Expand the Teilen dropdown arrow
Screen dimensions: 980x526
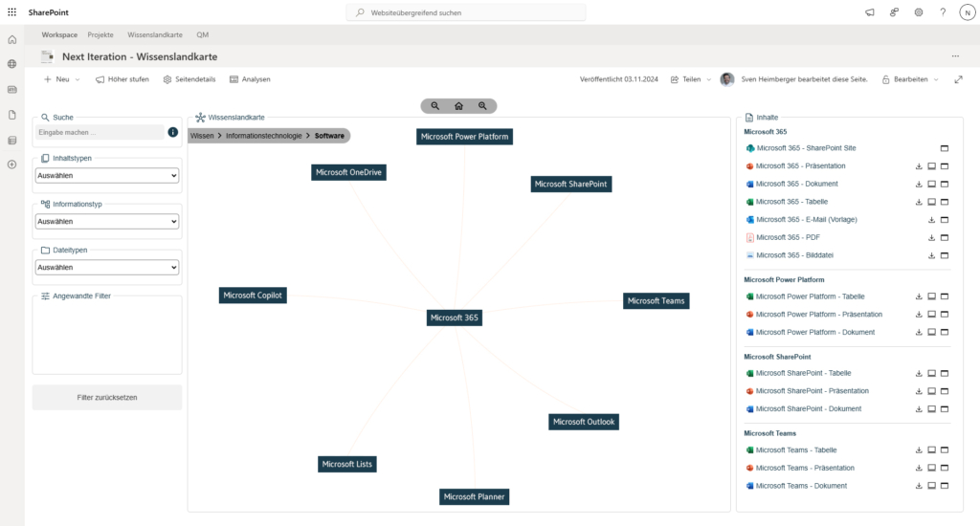click(x=709, y=79)
